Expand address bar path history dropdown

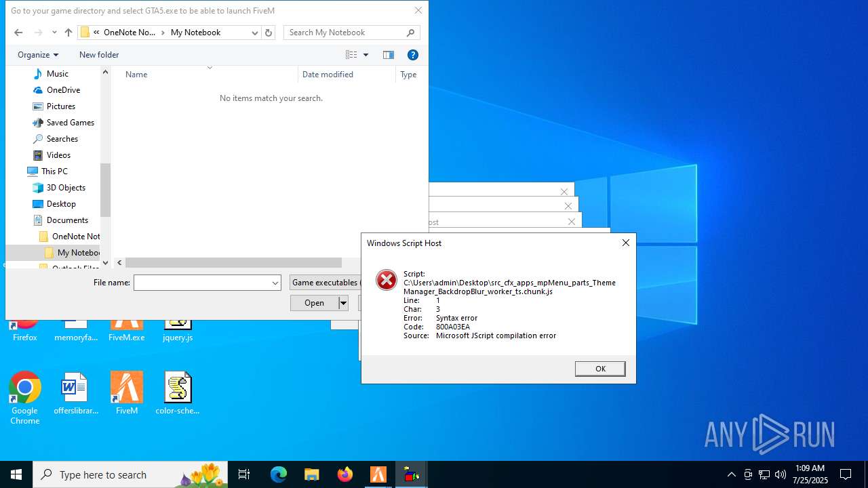pos(254,33)
